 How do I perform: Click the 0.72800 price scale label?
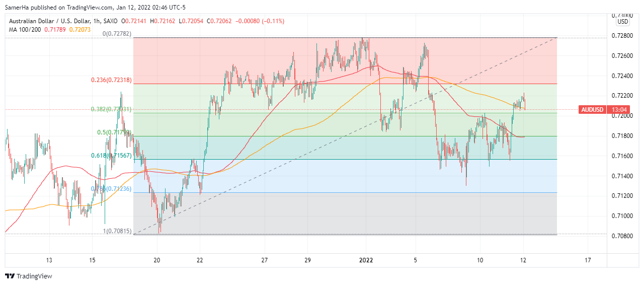(622, 35)
